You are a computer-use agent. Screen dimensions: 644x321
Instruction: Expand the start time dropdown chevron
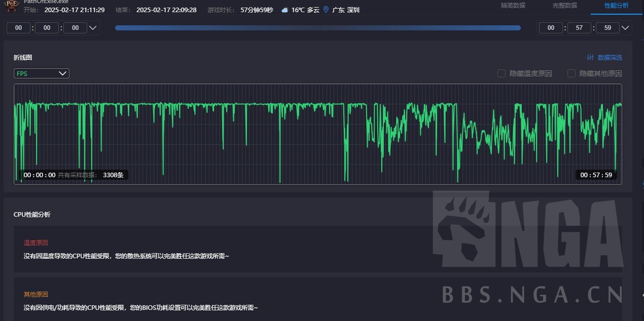pos(93,28)
